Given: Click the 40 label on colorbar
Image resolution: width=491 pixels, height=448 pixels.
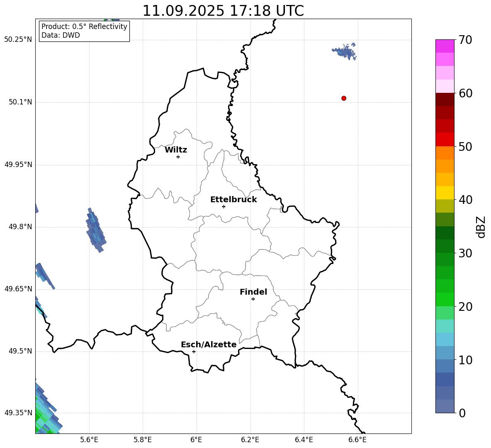Looking at the screenshot, I should click(466, 200).
